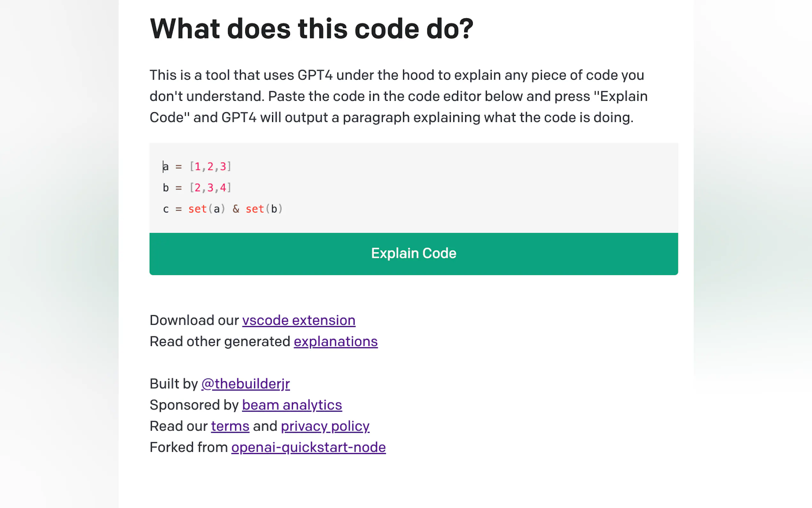This screenshot has height=508, width=812.
Task: Click the variable c on the third code line
Action: 166,209
